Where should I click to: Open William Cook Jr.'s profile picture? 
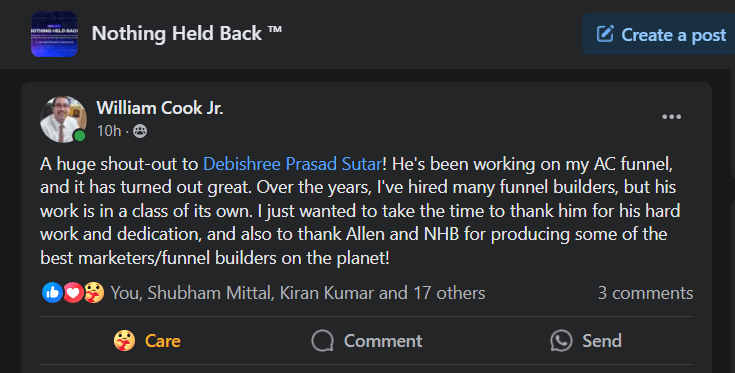[x=63, y=119]
